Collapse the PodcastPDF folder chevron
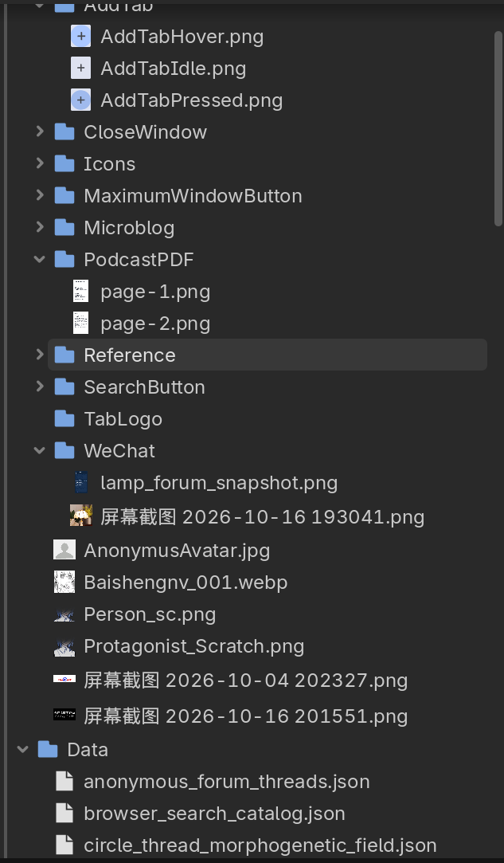Screen dimensions: 504x863 (x=40, y=259)
